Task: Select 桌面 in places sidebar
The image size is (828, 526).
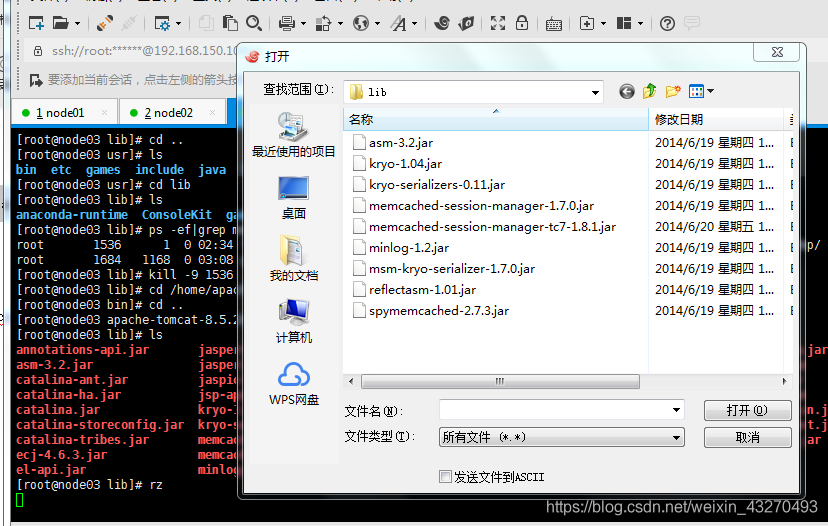Action: point(293,197)
